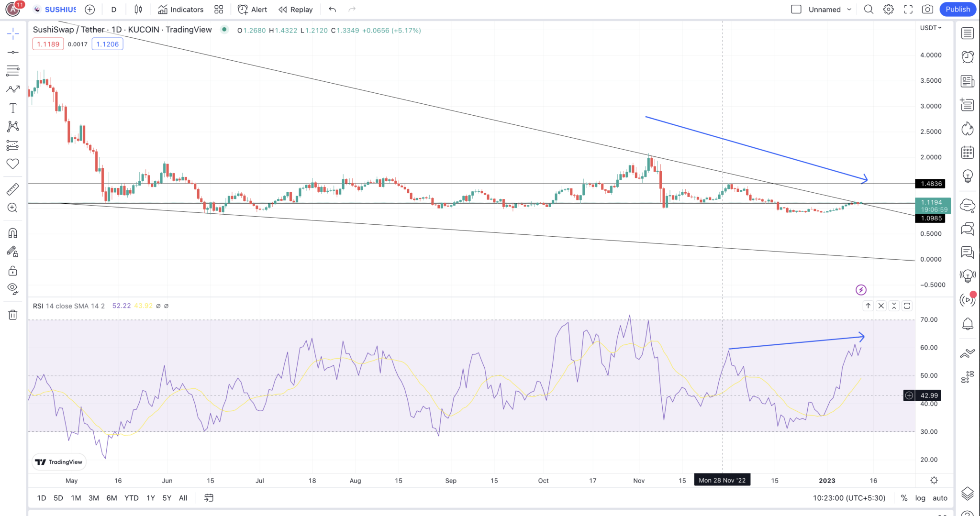Image resolution: width=980 pixels, height=516 pixels.
Task: Toggle magnet mode for drawings
Action: coord(13,233)
